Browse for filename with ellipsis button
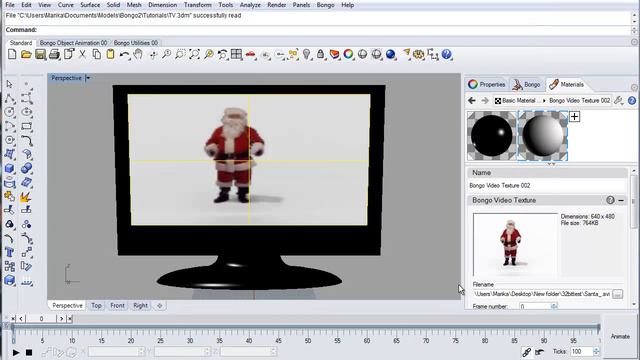This screenshot has width=640, height=360. click(618, 294)
